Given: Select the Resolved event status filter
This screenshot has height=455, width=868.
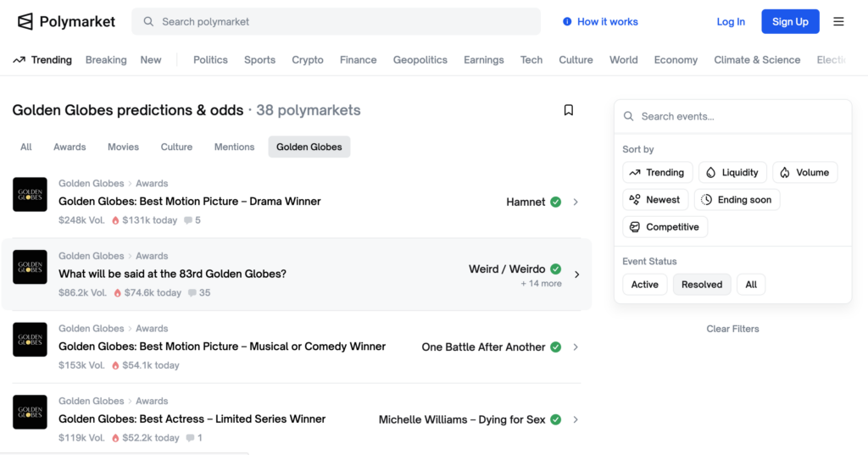Looking at the screenshot, I should (x=702, y=285).
